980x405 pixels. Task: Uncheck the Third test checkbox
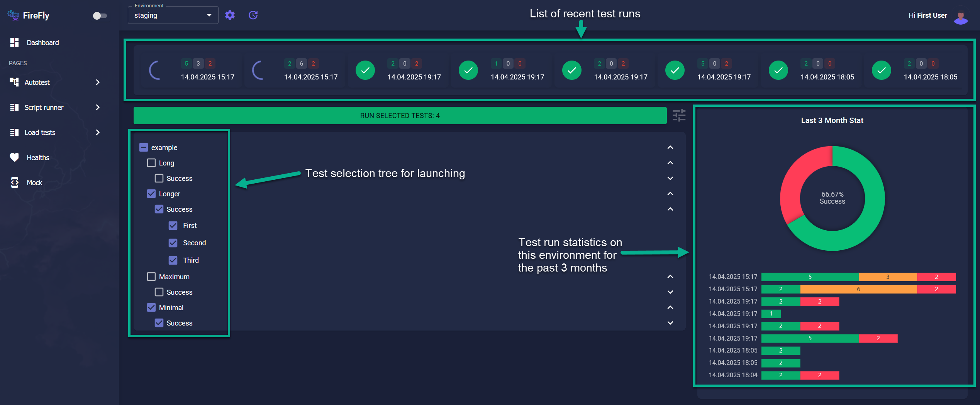(x=173, y=260)
